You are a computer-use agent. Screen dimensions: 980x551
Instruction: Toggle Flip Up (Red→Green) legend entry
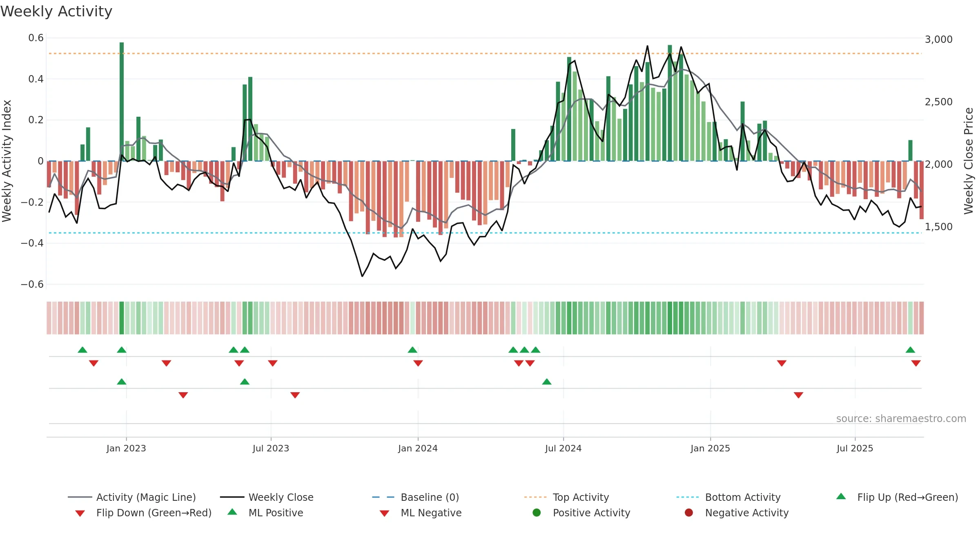[897, 497]
